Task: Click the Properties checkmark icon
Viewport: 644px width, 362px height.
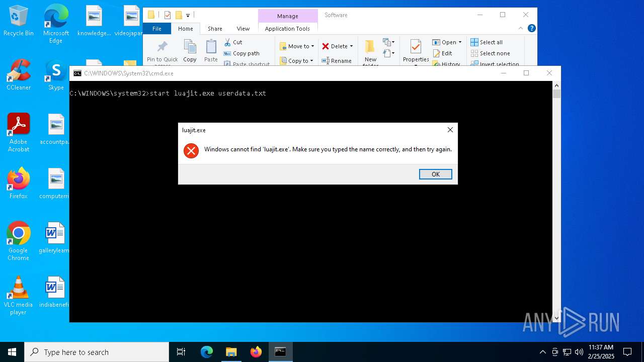Action: 416,47
